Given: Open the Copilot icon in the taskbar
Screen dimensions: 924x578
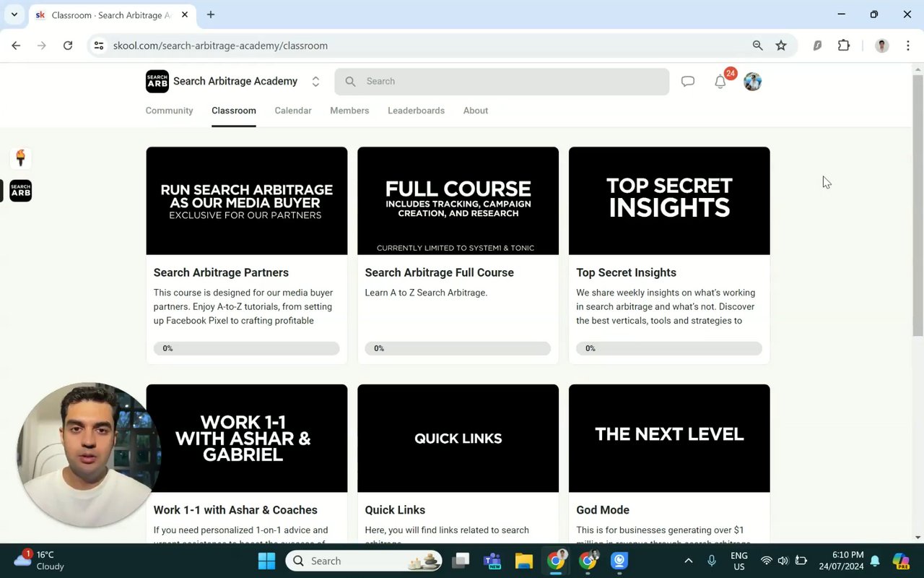Looking at the screenshot, I should (x=900, y=561).
